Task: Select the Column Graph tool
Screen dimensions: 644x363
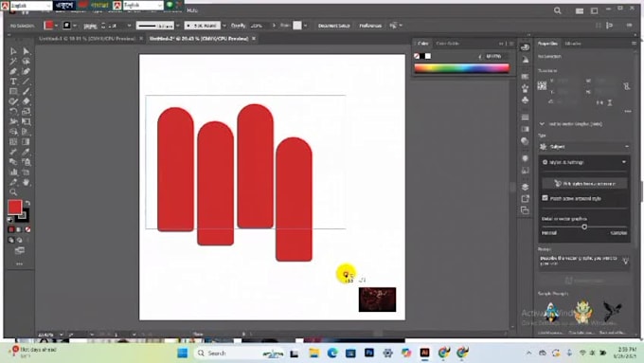Action: pyautogui.click(x=13, y=172)
